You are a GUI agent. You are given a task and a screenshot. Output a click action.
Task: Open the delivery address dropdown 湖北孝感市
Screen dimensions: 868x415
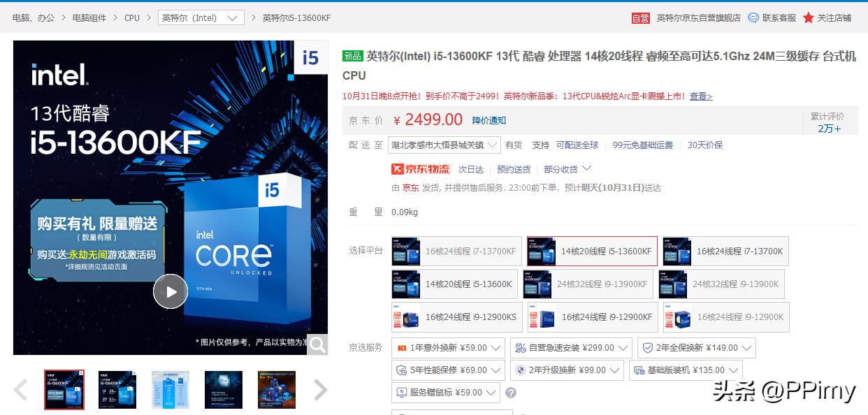coord(444,145)
